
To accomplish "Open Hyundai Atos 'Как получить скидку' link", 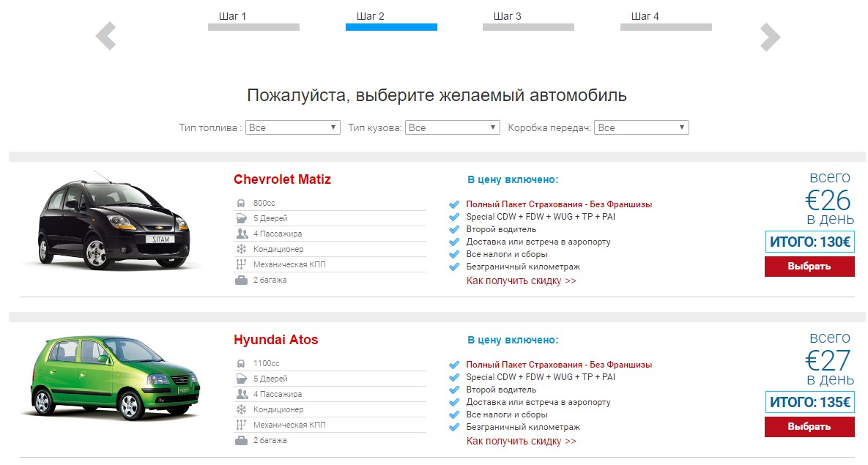I will [x=521, y=442].
